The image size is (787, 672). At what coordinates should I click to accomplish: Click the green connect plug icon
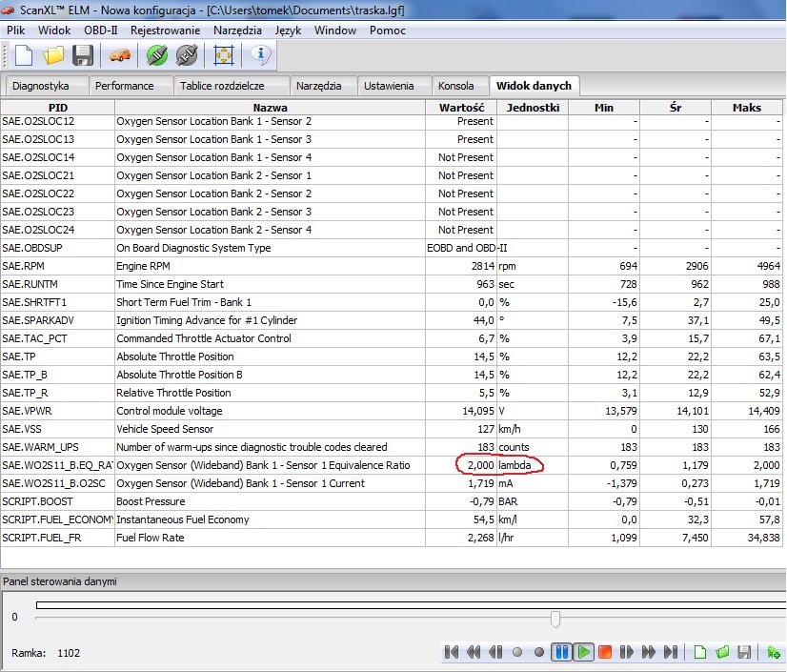pos(157,54)
